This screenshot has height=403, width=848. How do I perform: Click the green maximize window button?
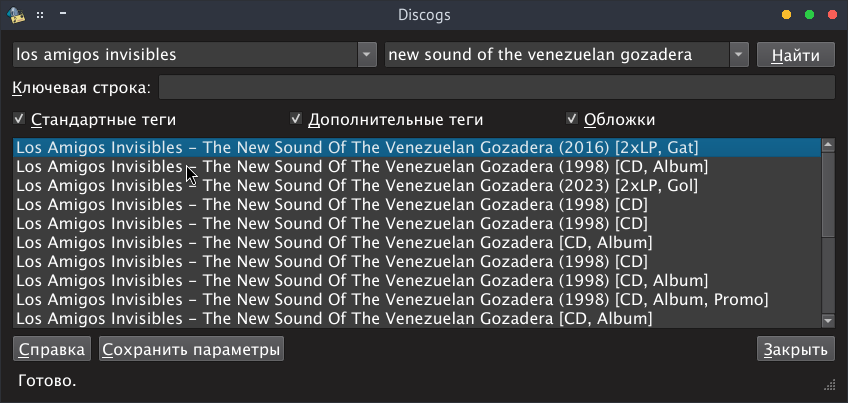pos(810,15)
